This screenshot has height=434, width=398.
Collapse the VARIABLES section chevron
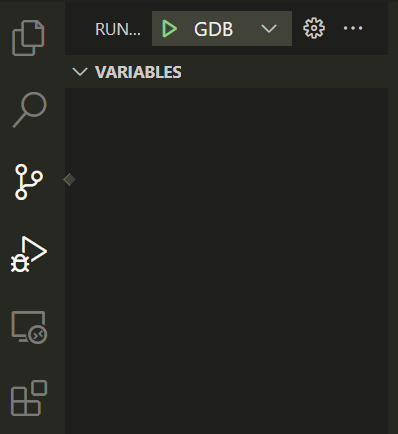pyautogui.click(x=80, y=72)
